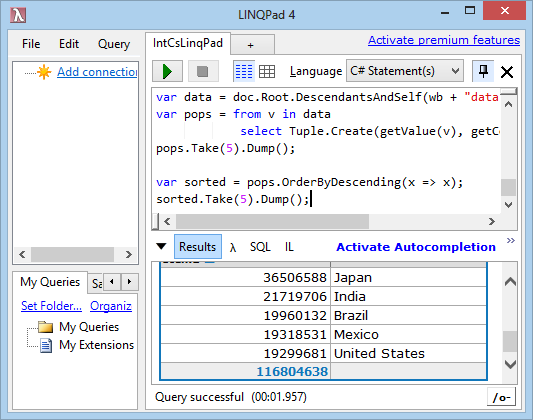Click code editor horizontal scrollbar thumb
This screenshot has width=533, height=420.
pyautogui.click(x=272, y=222)
